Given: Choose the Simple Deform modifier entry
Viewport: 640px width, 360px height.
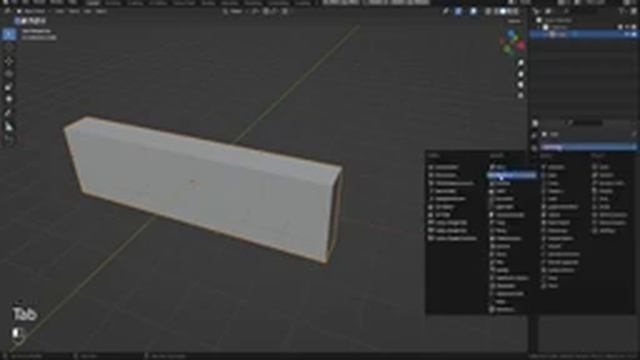Looking at the screenshot, I should 560,239.
